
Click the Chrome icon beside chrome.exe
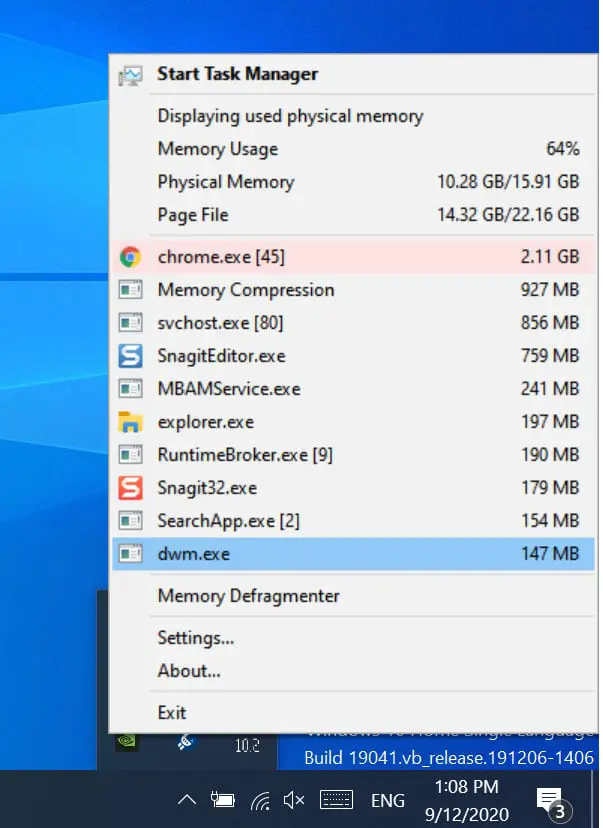[x=130, y=257]
